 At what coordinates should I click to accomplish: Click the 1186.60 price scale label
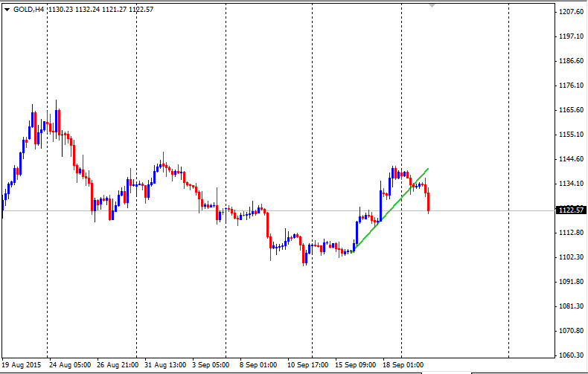pyautogui.click(x=571, y=61)
